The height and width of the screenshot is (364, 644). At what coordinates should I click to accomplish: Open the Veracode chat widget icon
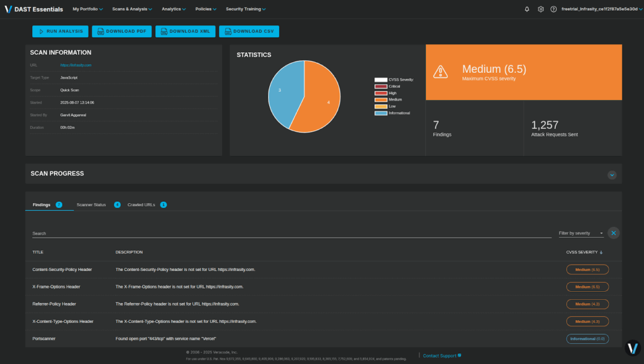click(x=633, y=348)
